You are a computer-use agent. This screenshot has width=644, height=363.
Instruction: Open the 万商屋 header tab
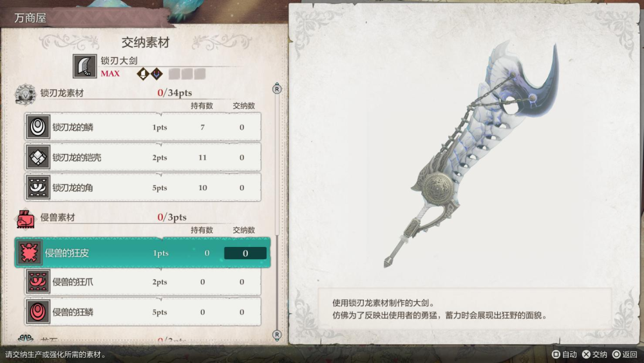click(30, 17)
